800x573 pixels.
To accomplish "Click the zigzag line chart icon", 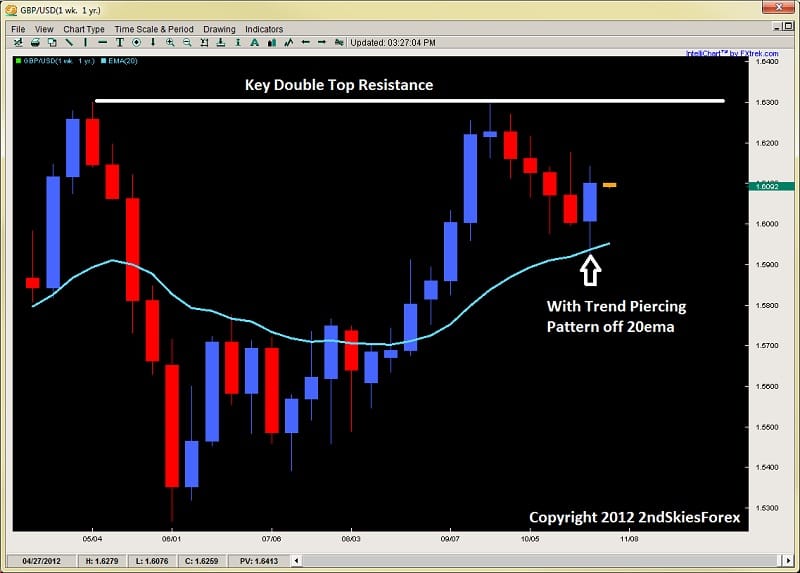I will pos(289,43).
